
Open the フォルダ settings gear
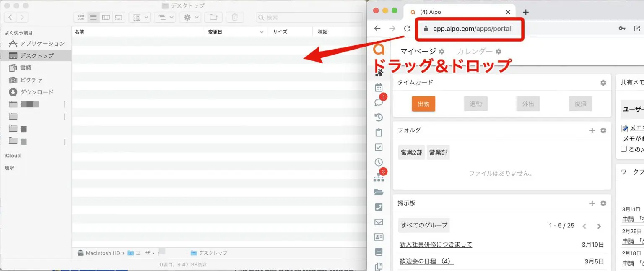point(603,130)
